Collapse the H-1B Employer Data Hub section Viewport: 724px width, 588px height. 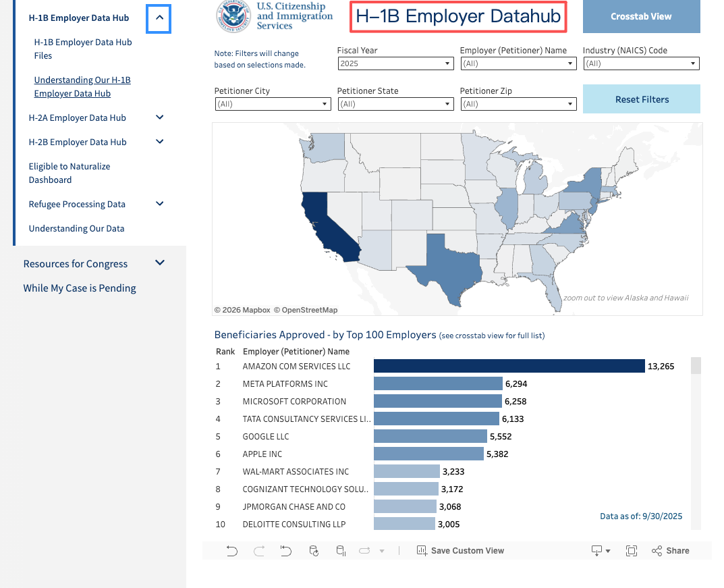[159, 18]
